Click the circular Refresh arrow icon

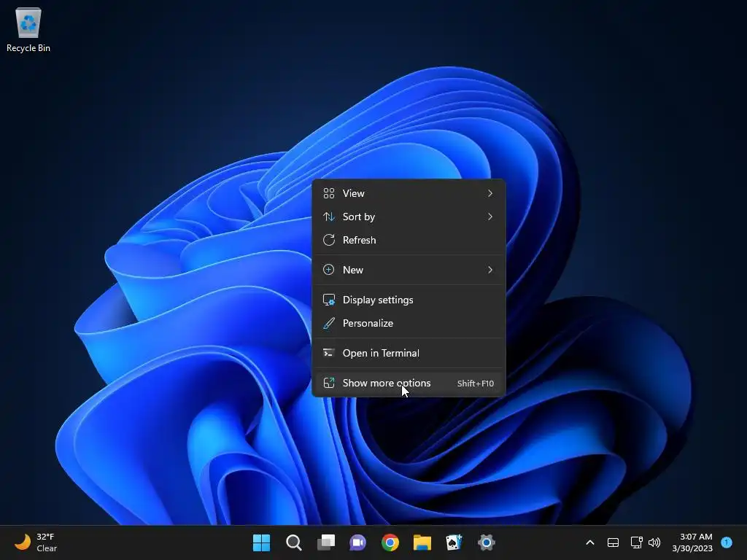point(329,240)
